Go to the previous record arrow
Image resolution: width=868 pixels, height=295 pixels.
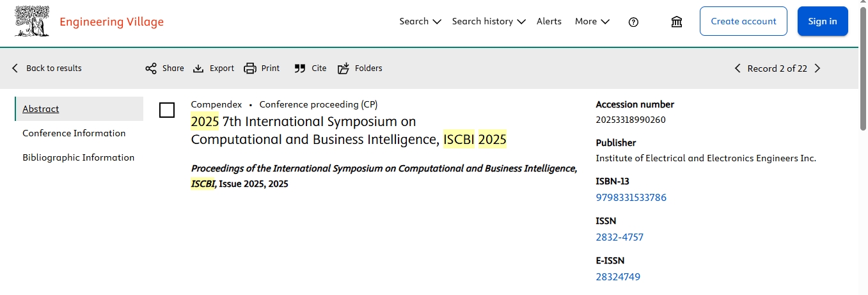coord(738,68)
